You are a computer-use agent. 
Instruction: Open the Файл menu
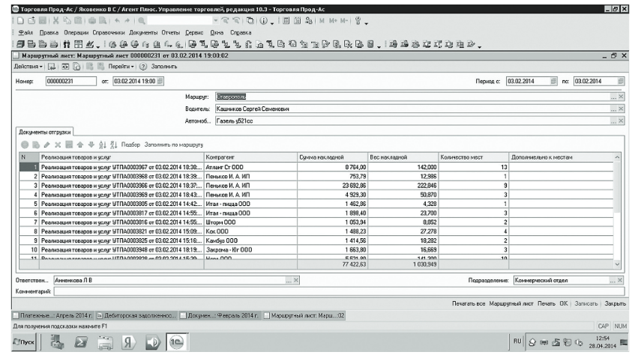25,33
